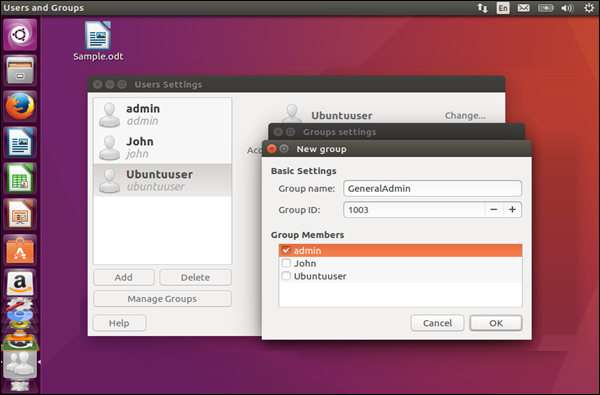Confirm new group with OK

[x=496, y=323]
